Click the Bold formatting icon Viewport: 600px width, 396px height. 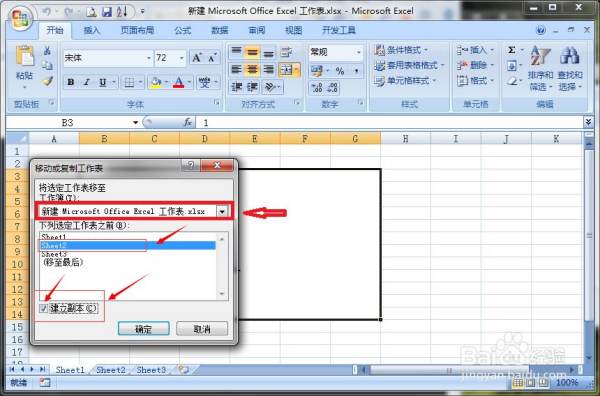click(x=71, y=82)
